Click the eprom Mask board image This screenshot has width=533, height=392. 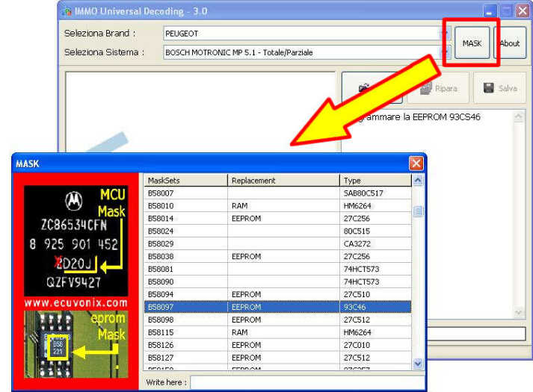(x=76, y=344)
